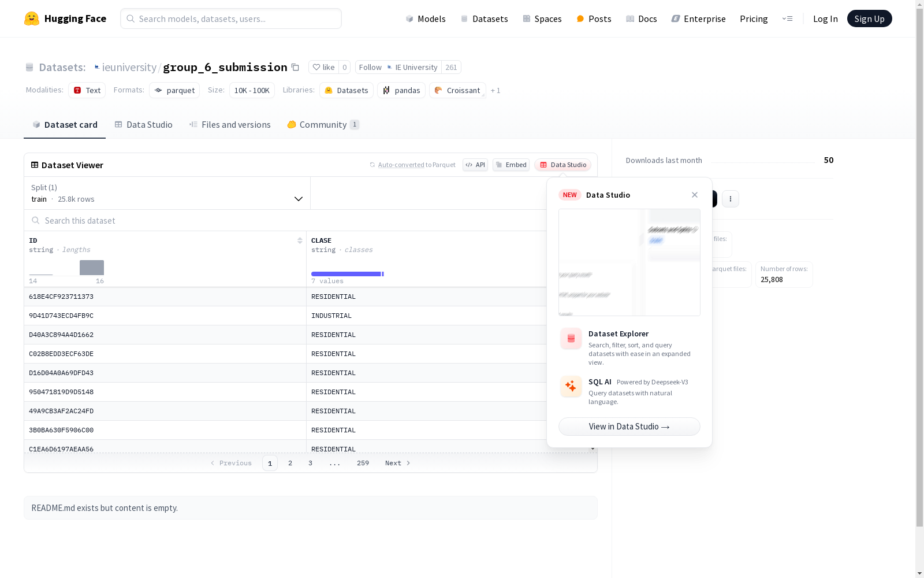Image resolution: width=924 pixels, height=578 pixels.
Task: Click the Croissant library tag
Action: click(457, 90)
